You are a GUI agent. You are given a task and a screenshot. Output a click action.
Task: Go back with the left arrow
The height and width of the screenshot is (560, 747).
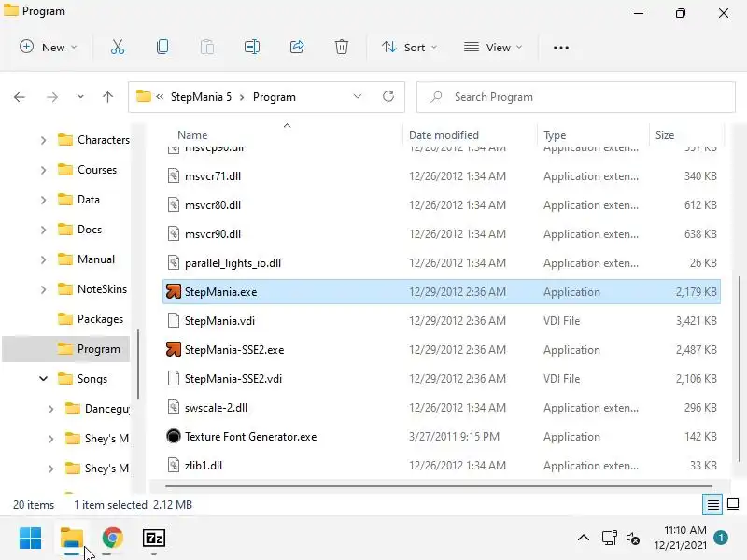[20, 97]
